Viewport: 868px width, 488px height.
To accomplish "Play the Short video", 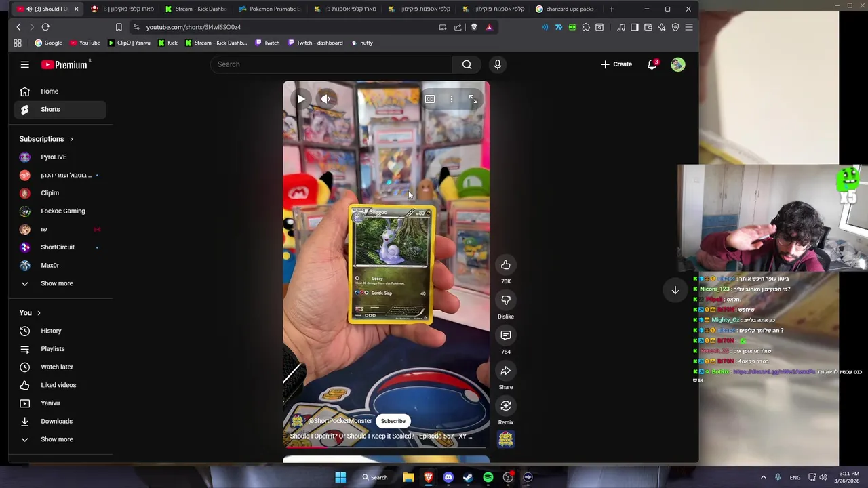I will [x=301, y=99].
